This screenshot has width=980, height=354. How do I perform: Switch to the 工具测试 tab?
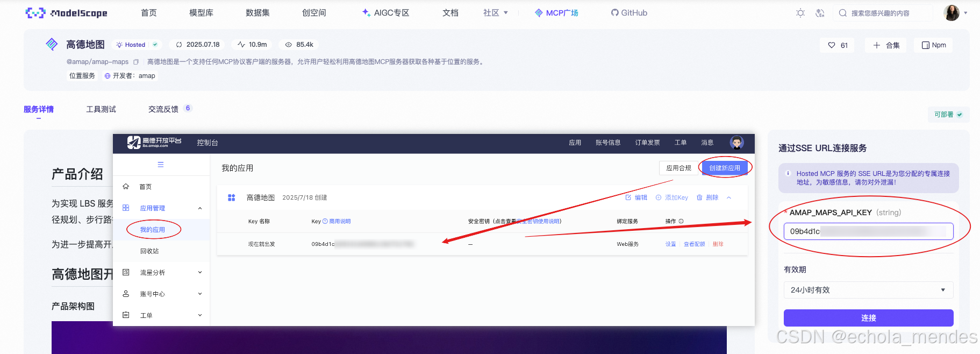click(x=101, y=109)
